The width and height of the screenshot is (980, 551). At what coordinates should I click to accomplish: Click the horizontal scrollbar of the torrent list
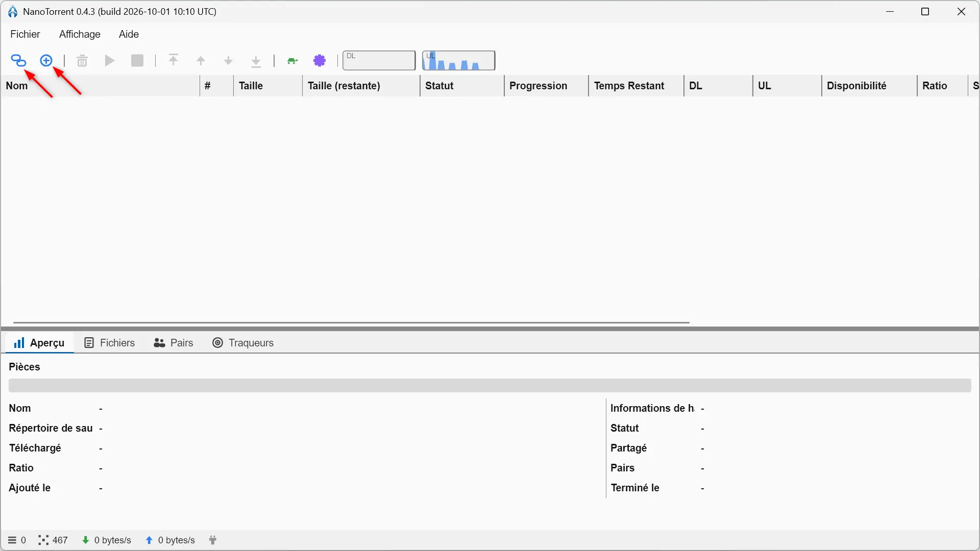coord(351,322)
